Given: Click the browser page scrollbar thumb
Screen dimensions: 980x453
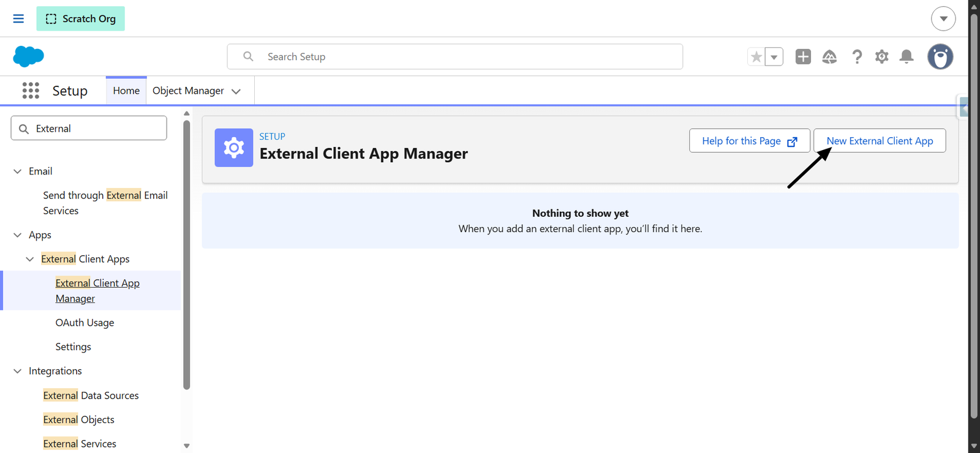Looking at the screenshot, I should click(974, 216).
